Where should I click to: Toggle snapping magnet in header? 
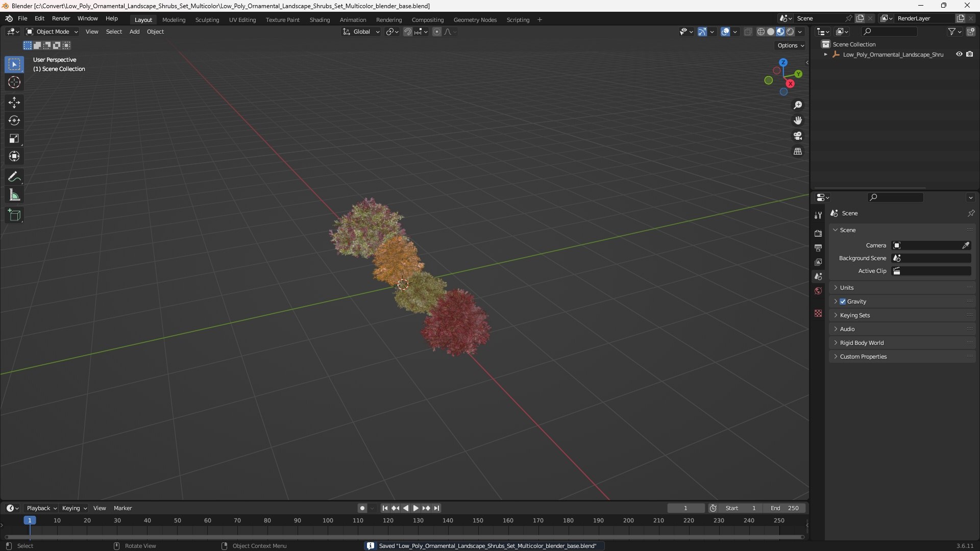pyautogui.click(x=408, y=32)
